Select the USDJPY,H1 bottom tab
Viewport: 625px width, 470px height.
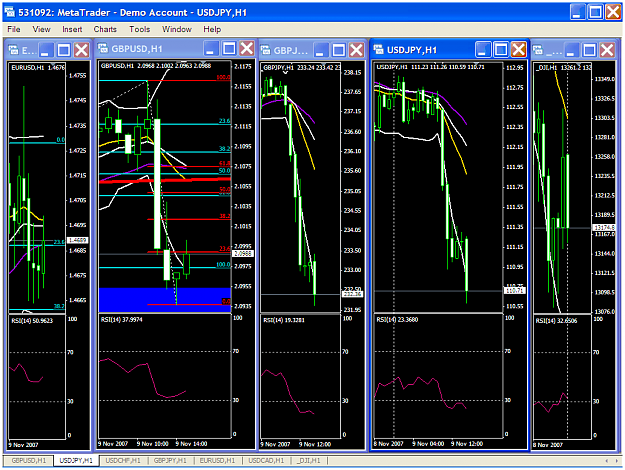point(76,460)
